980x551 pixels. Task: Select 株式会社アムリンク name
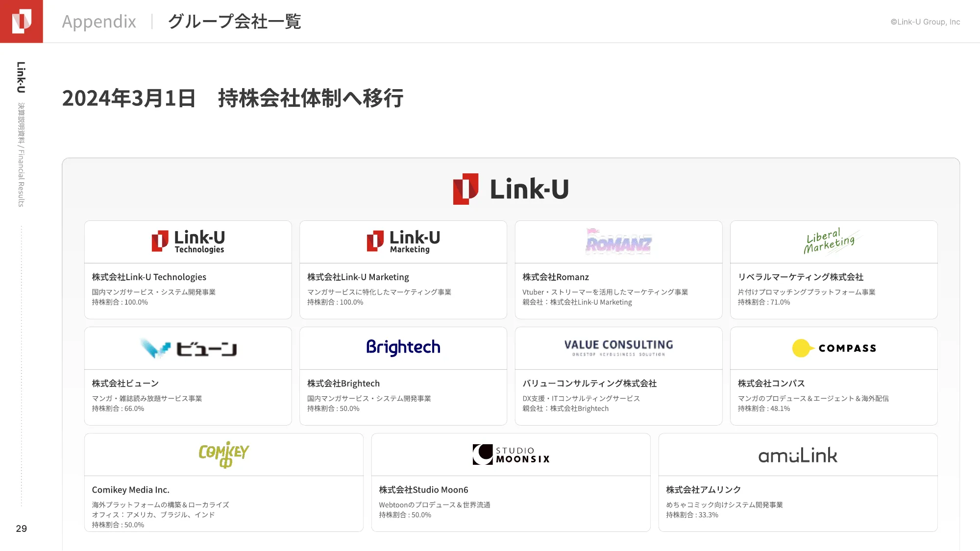(703, 490)
